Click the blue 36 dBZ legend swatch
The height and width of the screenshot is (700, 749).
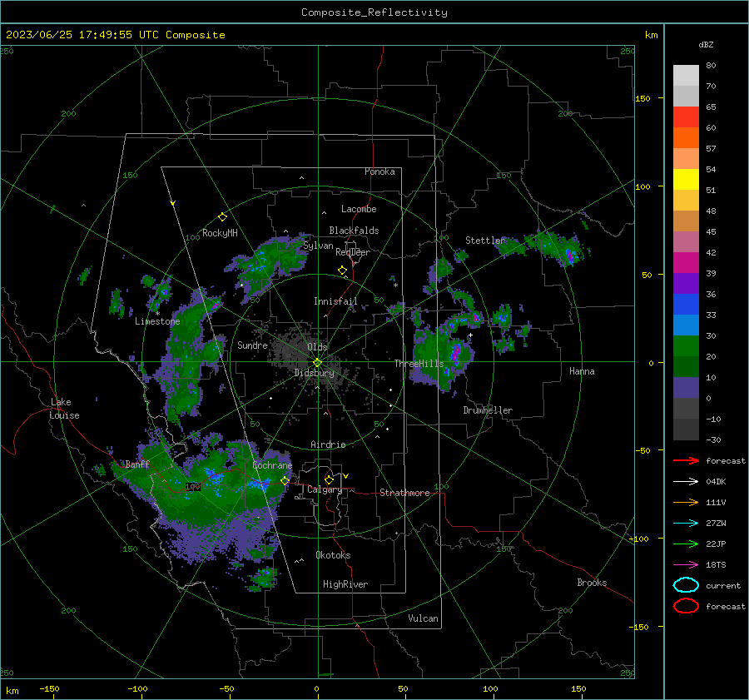click(x=686, y=304)
